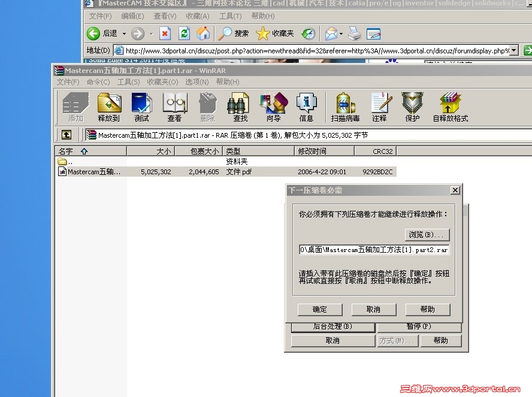Sort by Name column header arrow
The width and height of the screenshot is (532, 397).
(x=84, y=151)
